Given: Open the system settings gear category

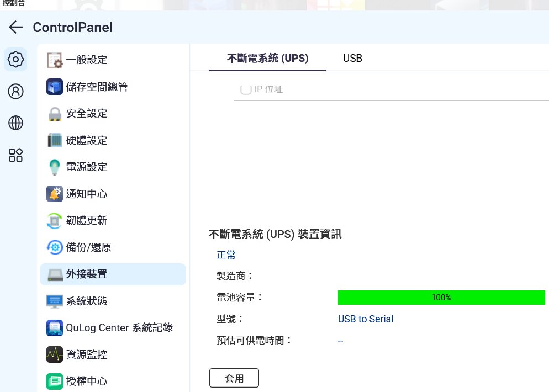Looking at the screenshot, I should click(x=15, y=59).
